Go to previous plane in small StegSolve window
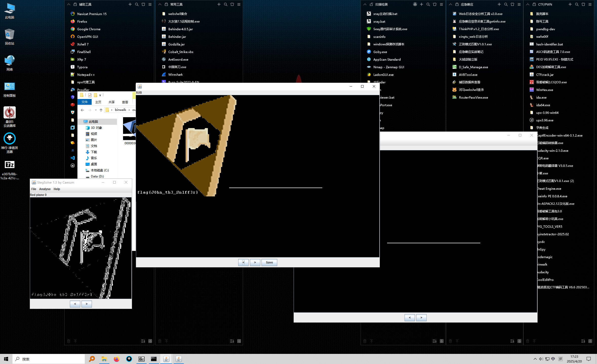 click(75, 304)
